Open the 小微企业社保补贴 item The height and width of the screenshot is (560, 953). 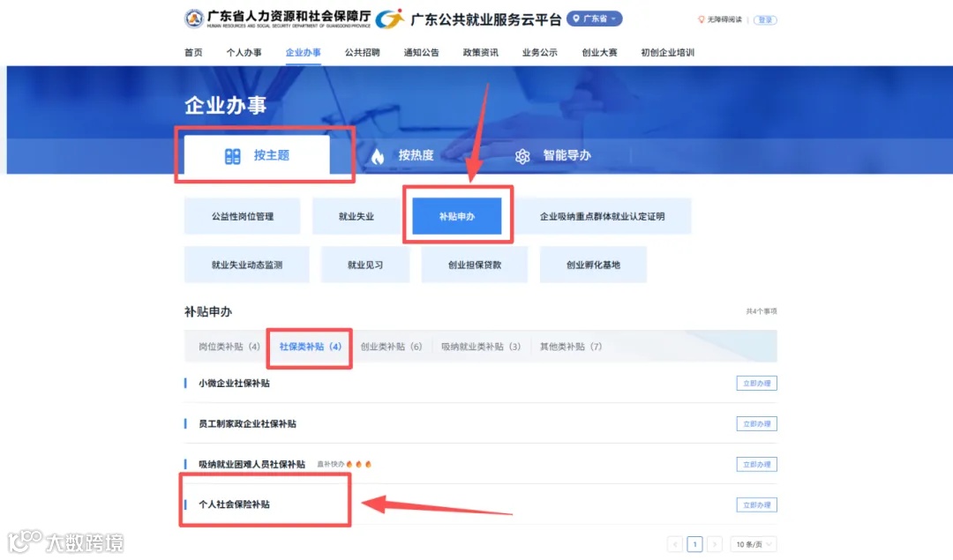coord(234,384)
